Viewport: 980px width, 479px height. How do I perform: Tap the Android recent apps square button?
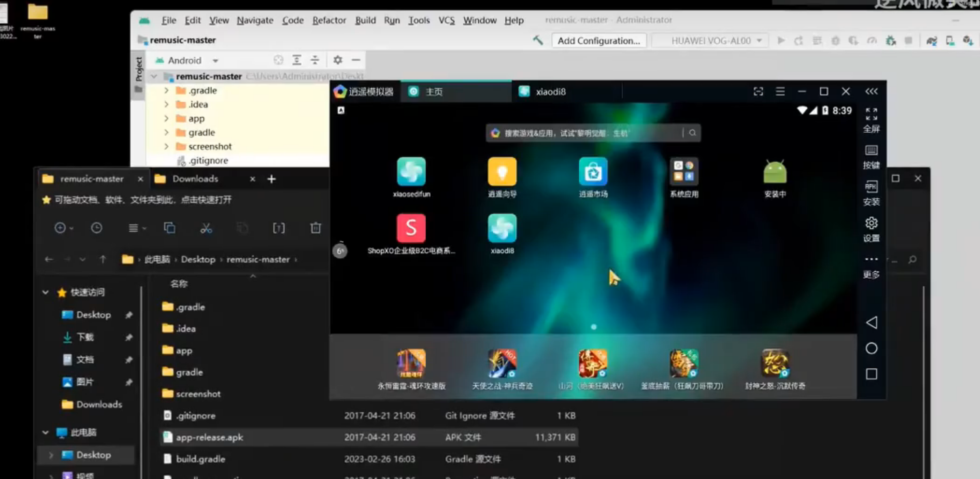(x=871, y=374)
